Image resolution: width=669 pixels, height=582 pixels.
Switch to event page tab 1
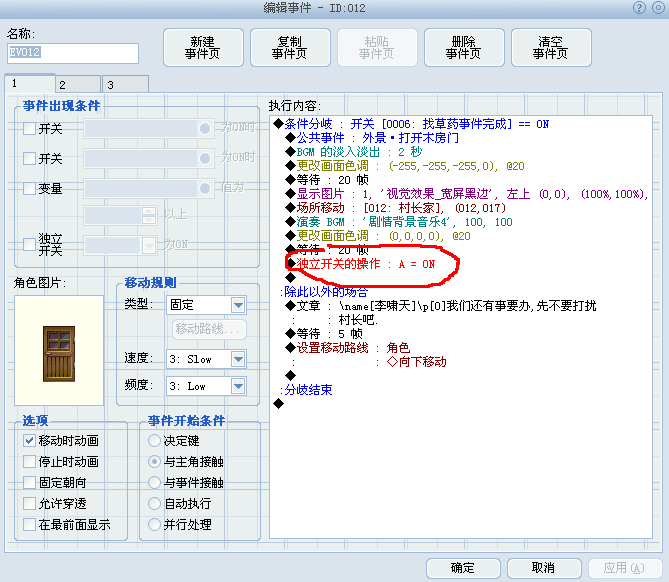click(30, 83)
